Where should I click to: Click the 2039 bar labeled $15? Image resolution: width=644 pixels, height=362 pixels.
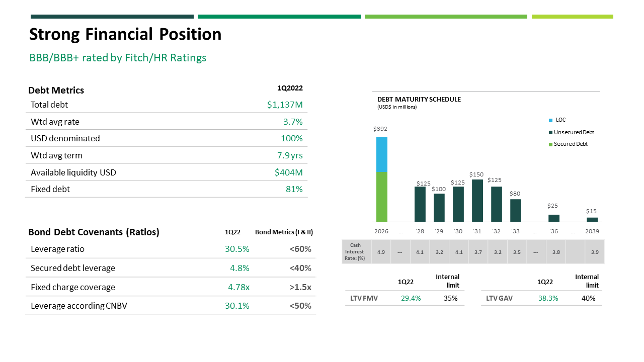coord(592,220)
